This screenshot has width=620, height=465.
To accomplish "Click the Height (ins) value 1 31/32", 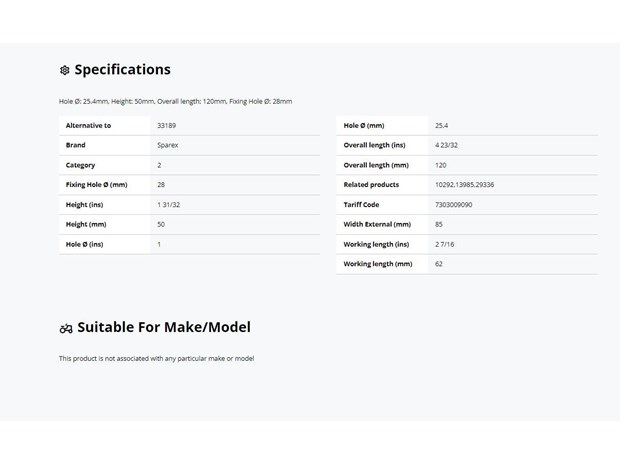I will click(x=168, y=205).
